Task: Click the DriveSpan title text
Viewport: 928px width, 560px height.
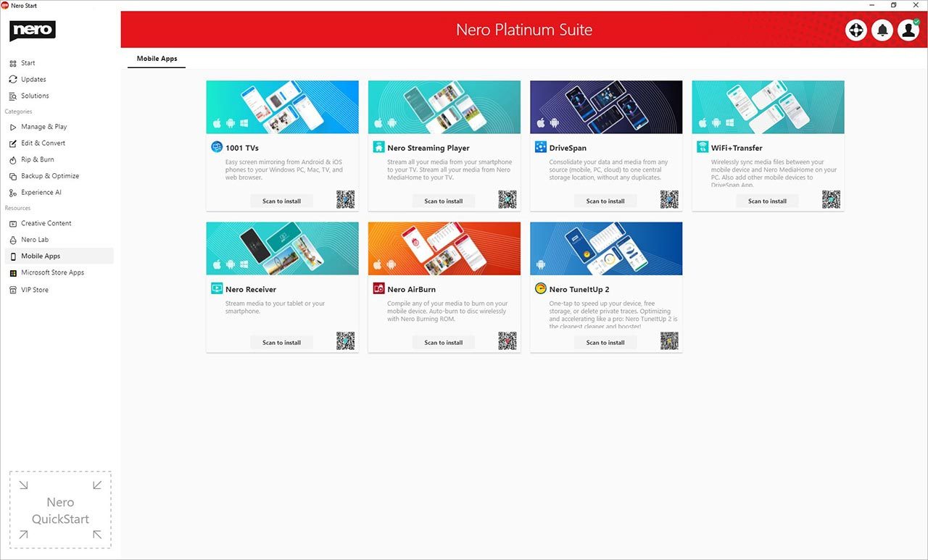Action: [x=568, y=148]
